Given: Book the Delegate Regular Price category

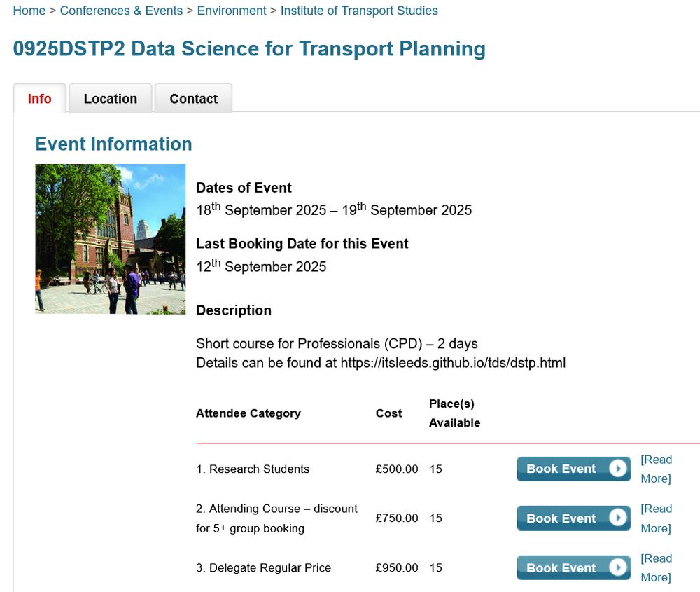Looking at the screenshot, I should (x=574, y=568).
